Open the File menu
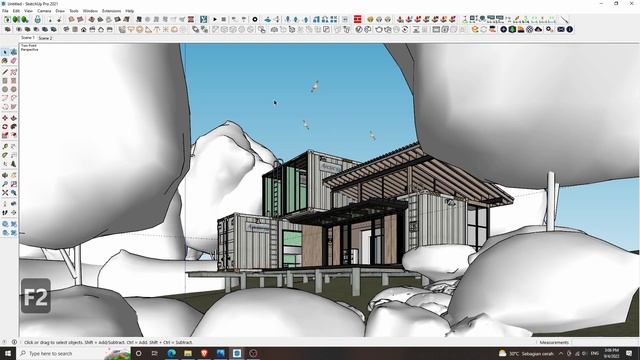Screen dimensions: 640x360 point(5,11)
